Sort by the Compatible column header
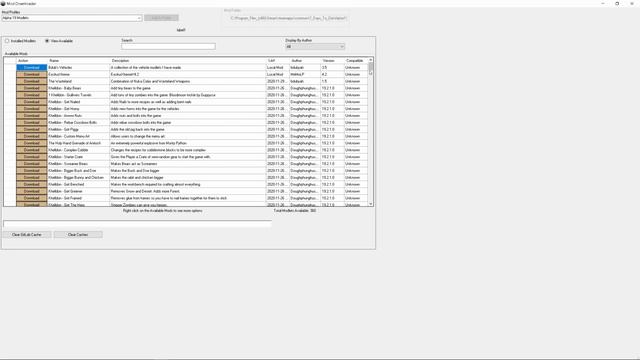The height and width of the screenshot is (360, 640). pos(356,60)
